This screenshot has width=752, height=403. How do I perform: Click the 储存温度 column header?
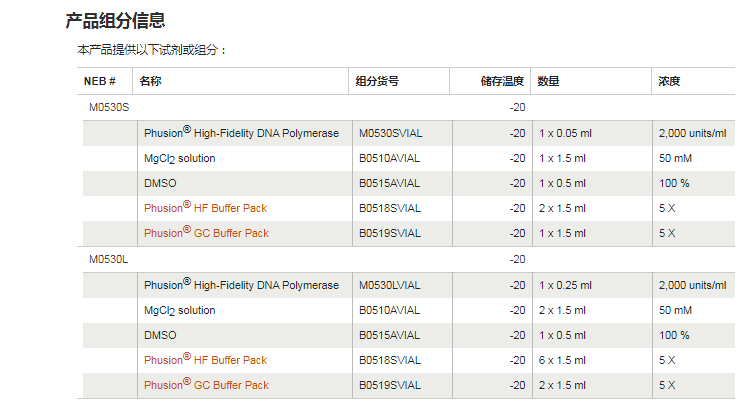(x=502, y=81)
